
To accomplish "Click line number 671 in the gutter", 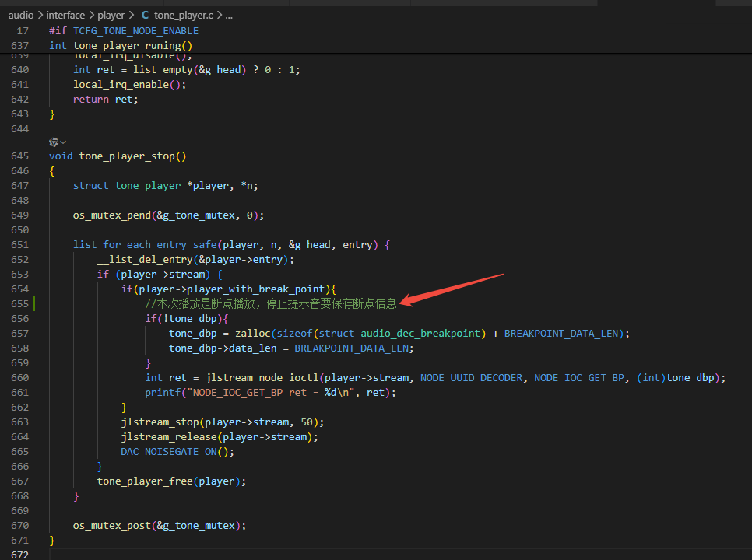I will click(19, 540).
